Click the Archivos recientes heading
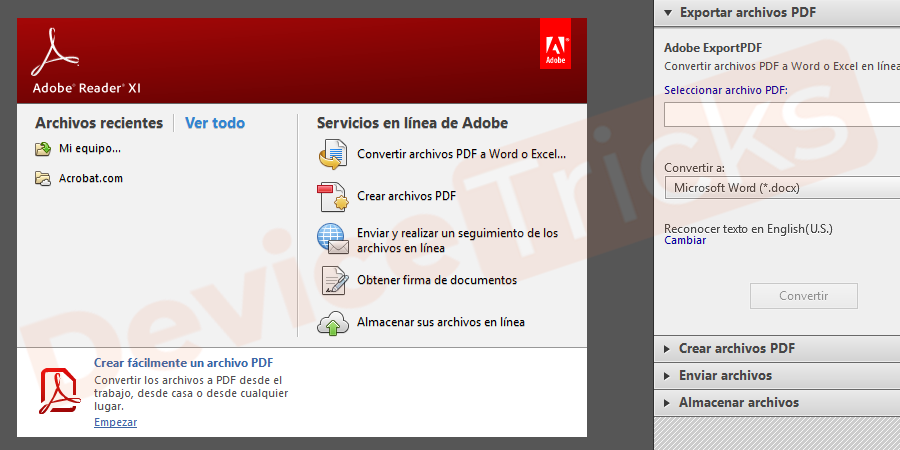This screenshot has width=900, height=450. click(99, 123)
